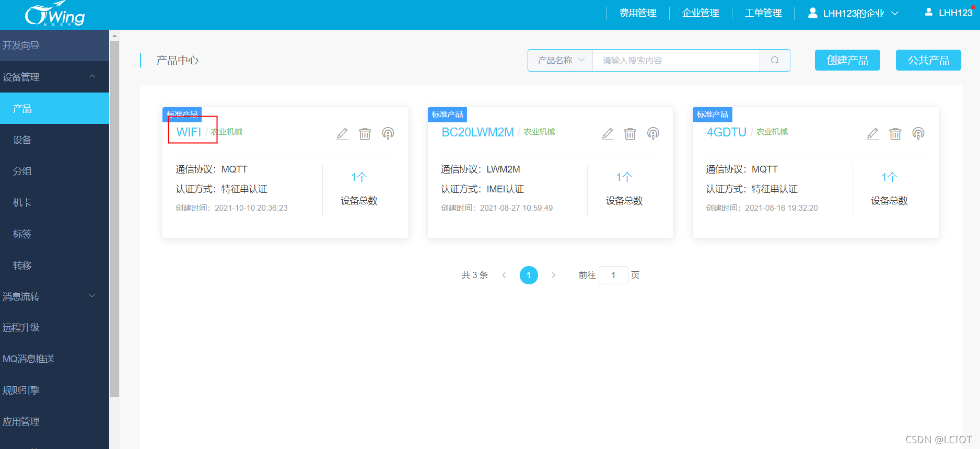Click 1个 device count on WIFI card
980x449 pixels.
(359, 177)
